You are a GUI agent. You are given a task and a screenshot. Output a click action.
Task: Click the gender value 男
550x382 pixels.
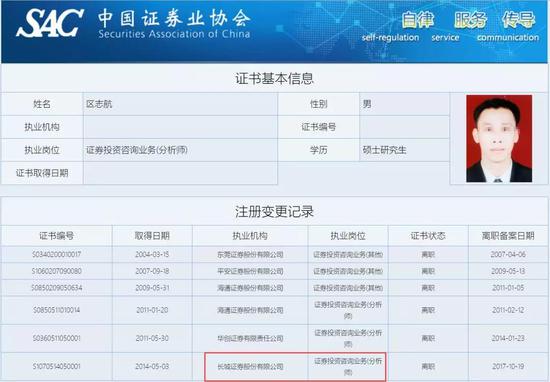tap(367, 104)
